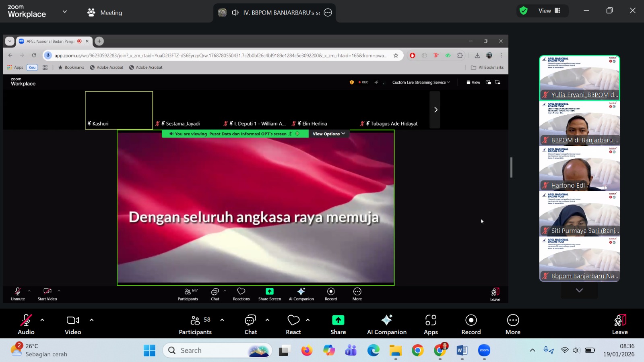This screenshot has height=362, width=644.
Task: Start recording with the Record button
Action: point(471,324)
